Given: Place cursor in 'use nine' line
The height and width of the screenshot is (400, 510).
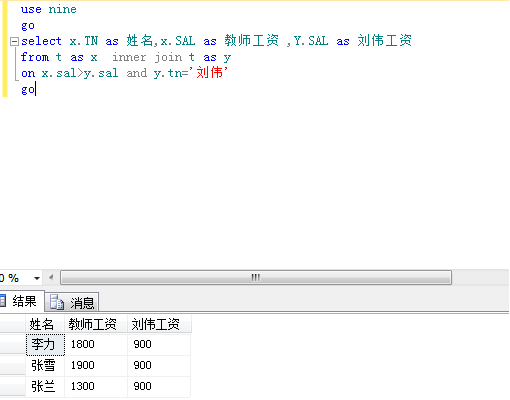Looking at the screenshot, I should (49, 9).
